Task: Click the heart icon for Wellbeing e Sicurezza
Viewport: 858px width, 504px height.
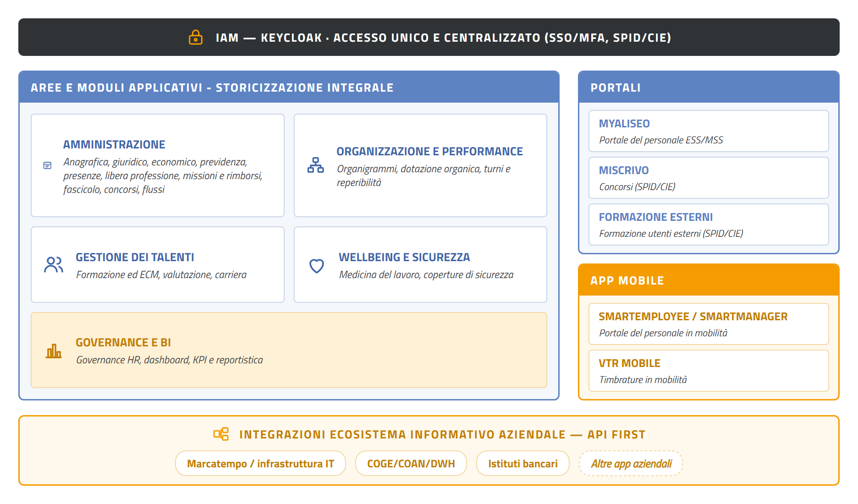Action: [x=317, y=265]
